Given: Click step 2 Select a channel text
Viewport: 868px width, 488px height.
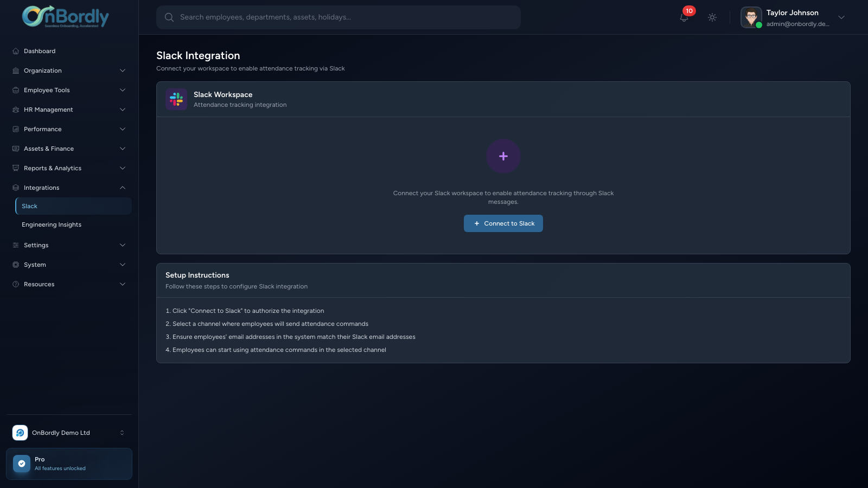Looking at the screenshot, I should click(267, 324).
